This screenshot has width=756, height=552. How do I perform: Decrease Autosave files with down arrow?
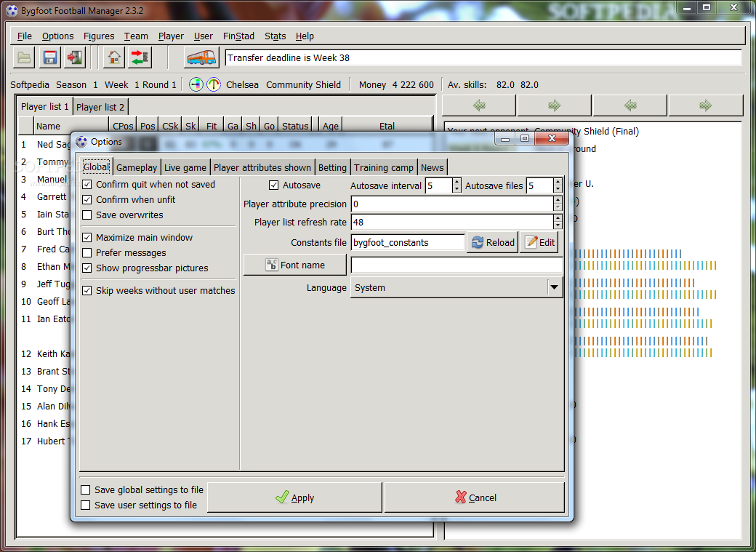coord(558,190)
